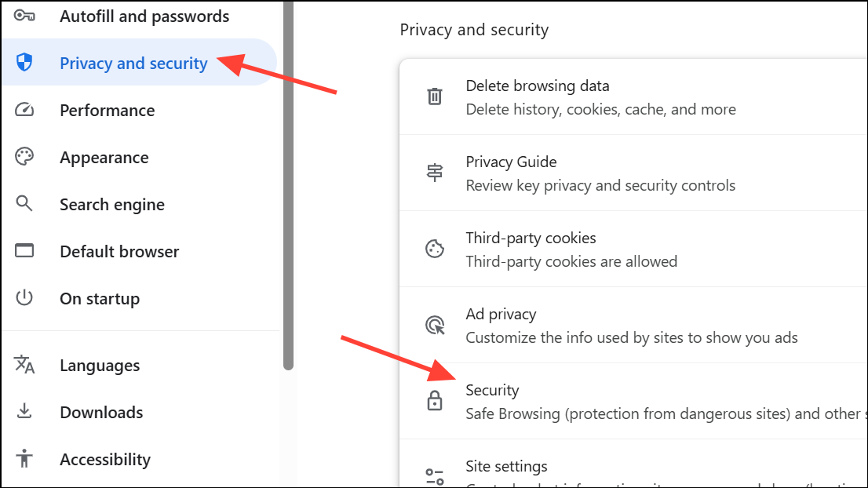Click the power icon next to On startup
The height and width of the screenshot is (488, 868).
[24, 298]
